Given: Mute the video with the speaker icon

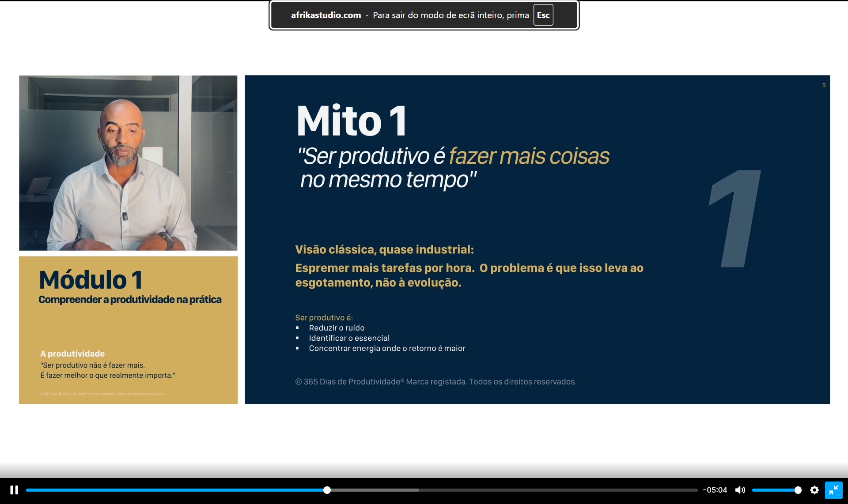Looking at the screenshot, I should coord(740,490).
